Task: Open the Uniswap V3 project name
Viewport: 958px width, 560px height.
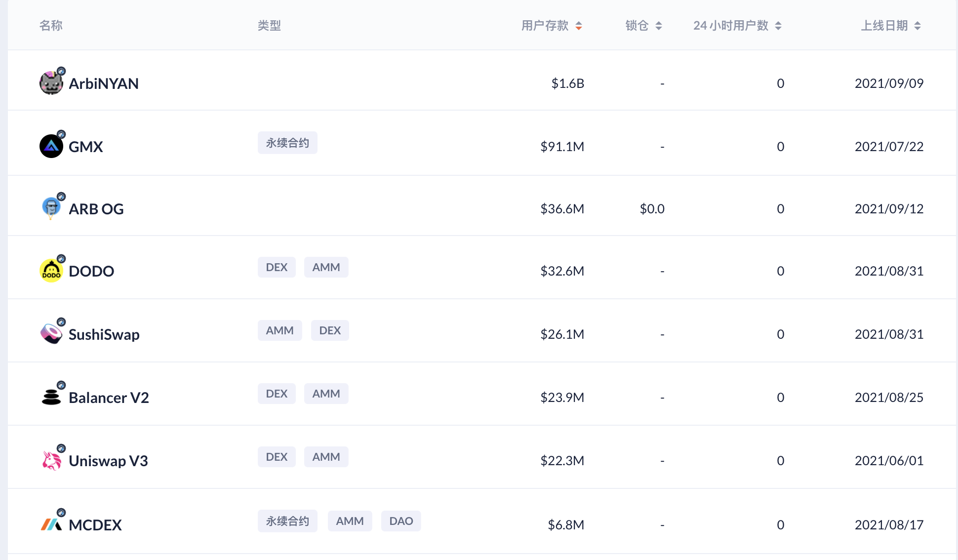Action: [x=108, y=461]
